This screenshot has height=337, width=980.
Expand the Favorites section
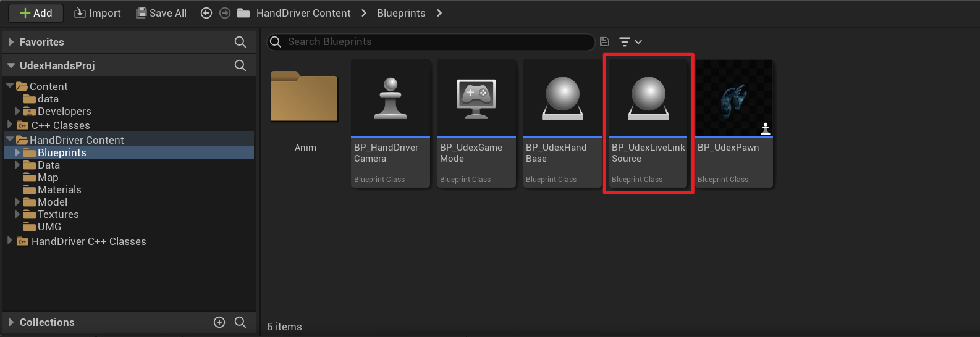tap(11, 42)
